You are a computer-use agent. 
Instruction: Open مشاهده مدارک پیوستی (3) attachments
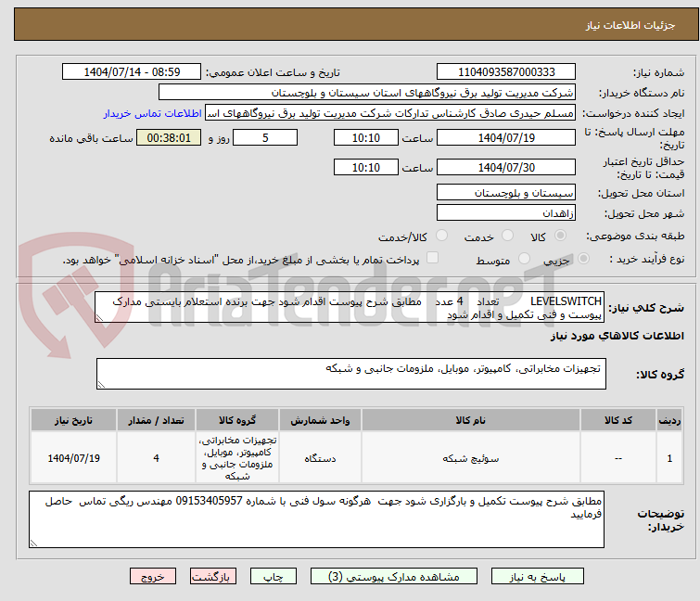point(394,577)
